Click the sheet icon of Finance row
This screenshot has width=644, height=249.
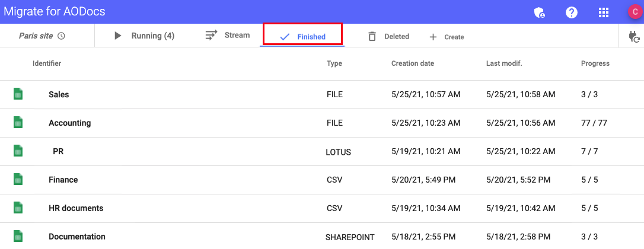click(x=18, y=180)
